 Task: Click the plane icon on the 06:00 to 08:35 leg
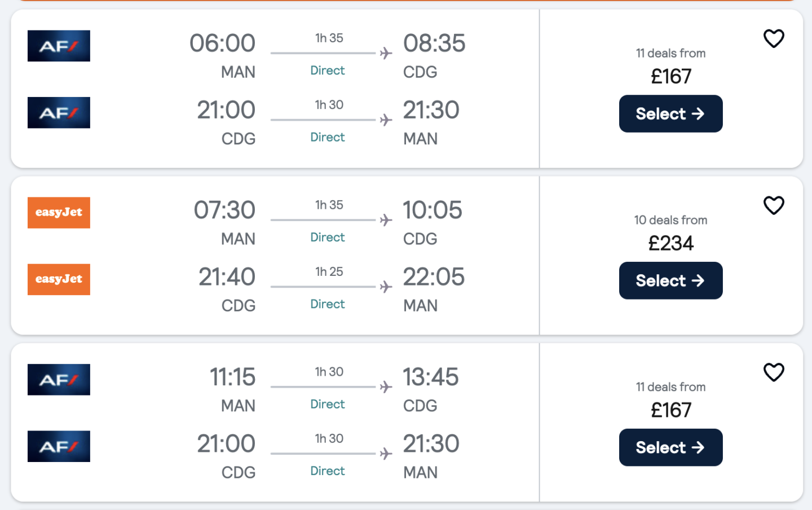[386, 53]
